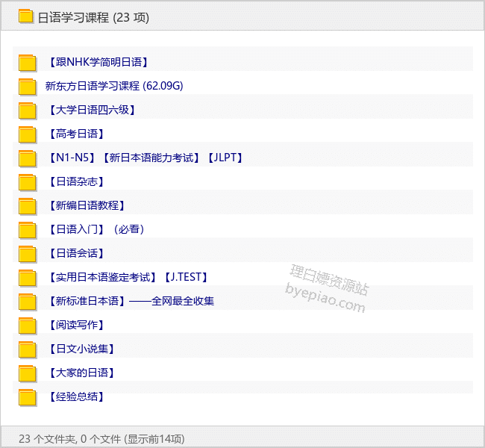
Task: Click folder icon beside 【日语会话】
Action: pos(27,254)
